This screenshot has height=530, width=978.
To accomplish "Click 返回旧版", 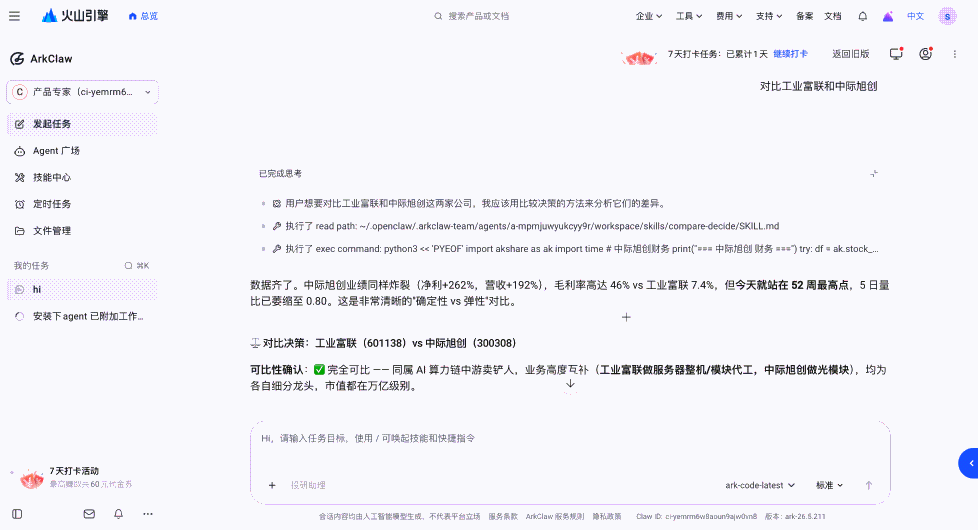I will coord(851,54).
